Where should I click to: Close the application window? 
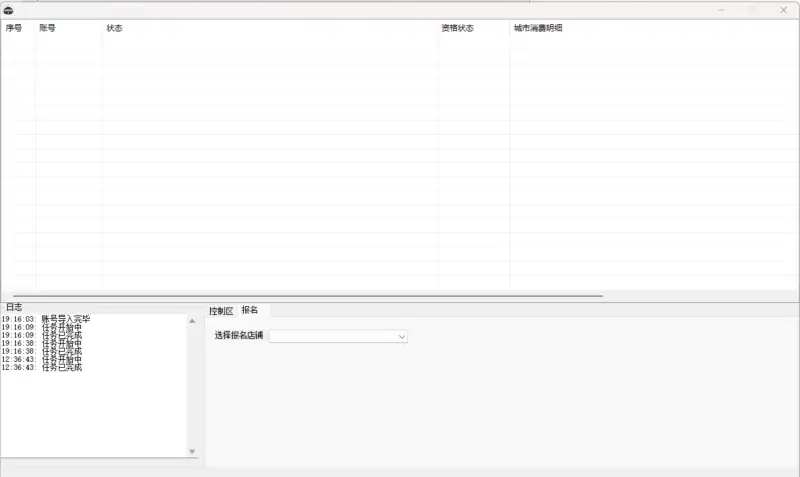click(783, 10)
